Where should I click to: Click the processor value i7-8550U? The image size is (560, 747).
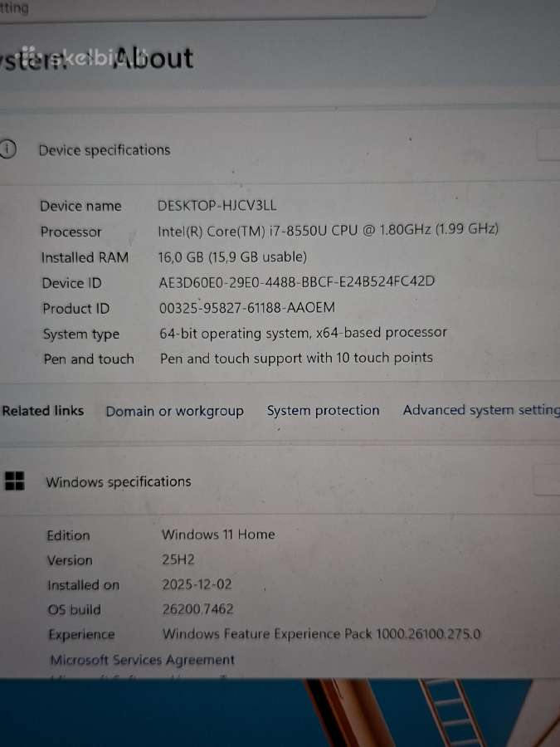(x=328, y=230)
